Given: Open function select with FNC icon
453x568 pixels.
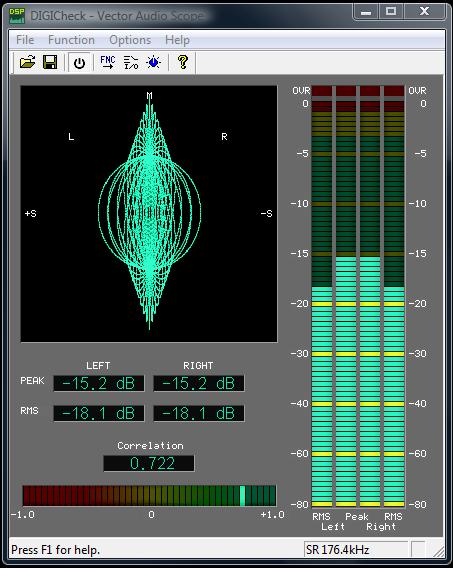Looking at the screenshot, I should click(x=108, y=62).
